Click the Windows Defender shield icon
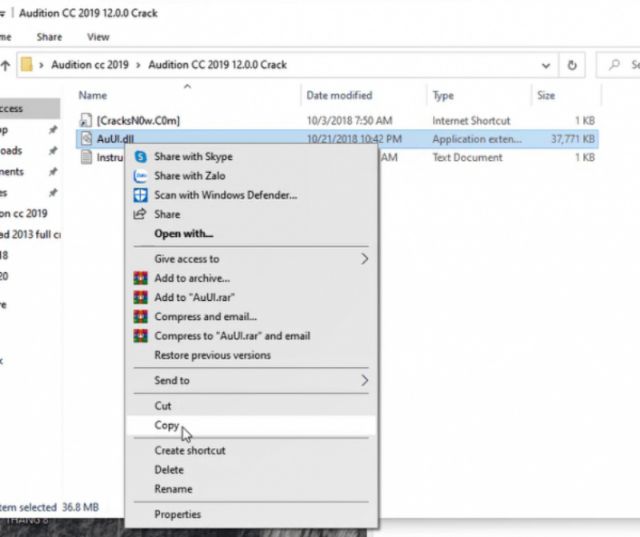Viewport: 640px width, 537px height. point(141,195)
